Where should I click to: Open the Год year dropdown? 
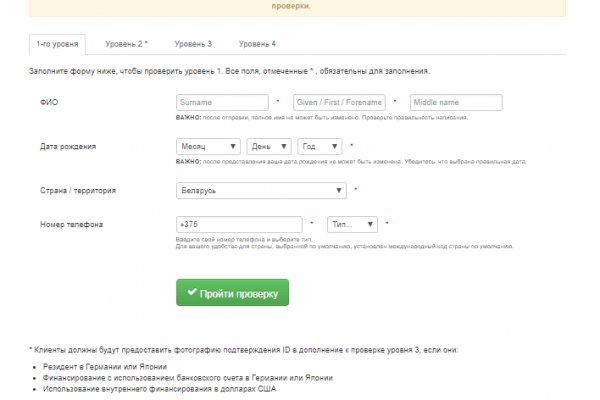coord(321,146)
